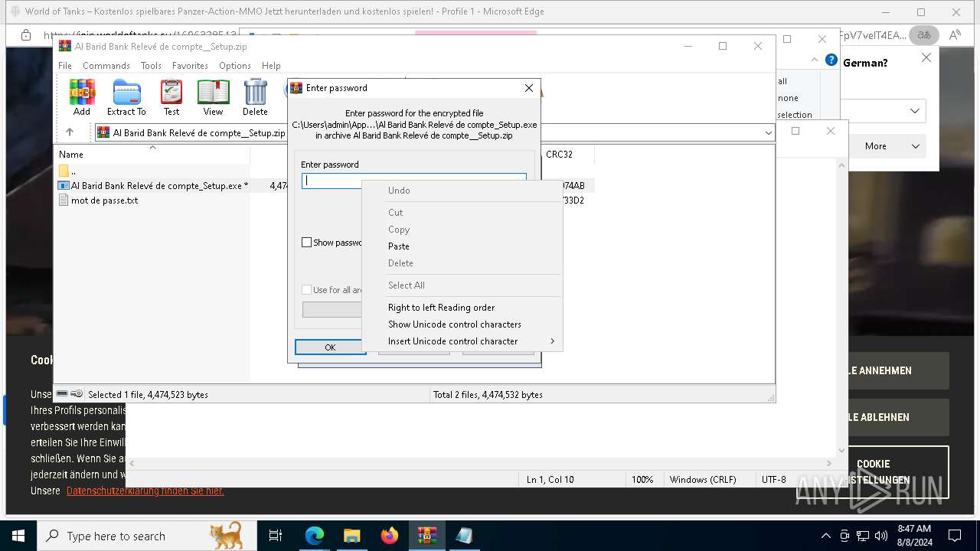Open the Favorites menu

190,66
